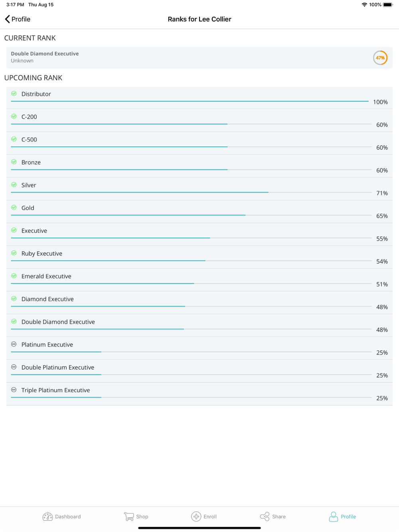The image size is (399, 532).
Task: Tap the Dashboard gauge icon
Action: (47, 516)
